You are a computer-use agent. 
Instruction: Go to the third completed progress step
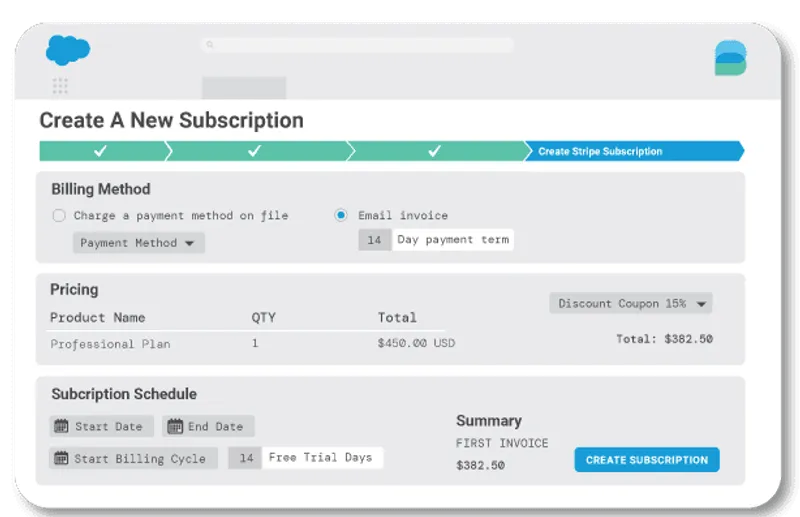(437, 151)
